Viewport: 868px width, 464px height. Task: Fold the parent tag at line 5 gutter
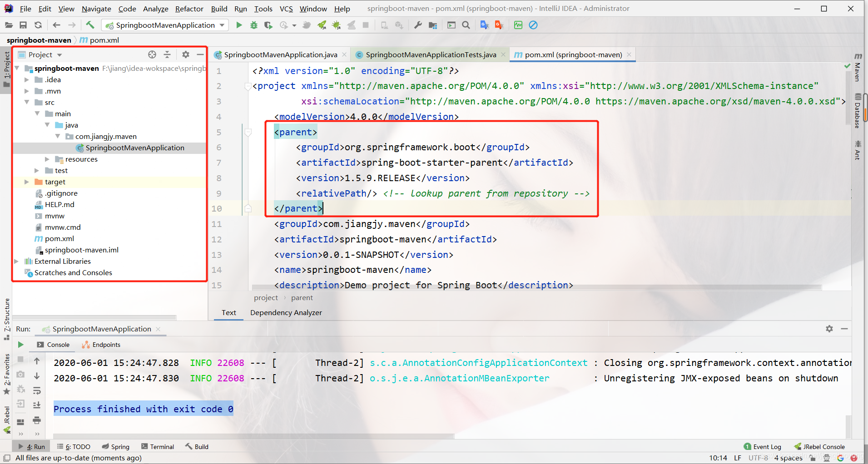point(248,132)
